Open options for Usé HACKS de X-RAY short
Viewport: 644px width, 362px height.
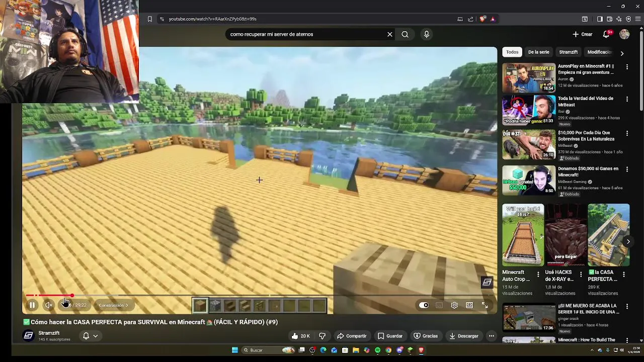[581, 275]
